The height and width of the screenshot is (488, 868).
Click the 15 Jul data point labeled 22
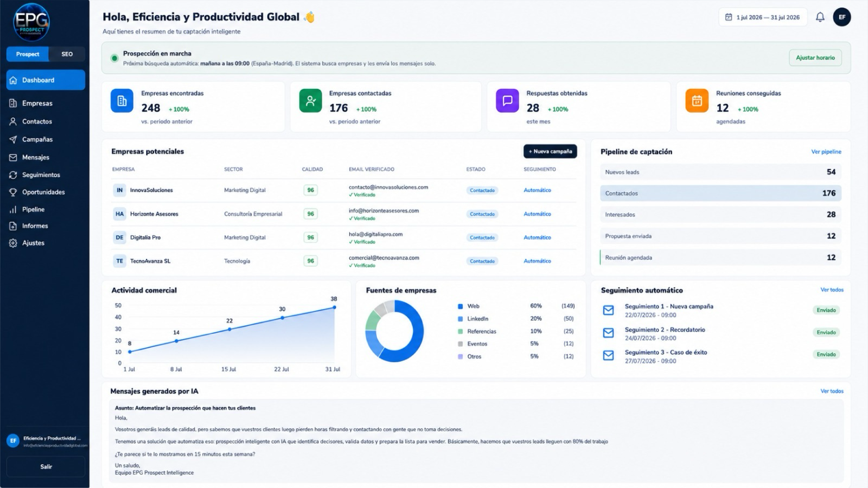click(230, 329)
